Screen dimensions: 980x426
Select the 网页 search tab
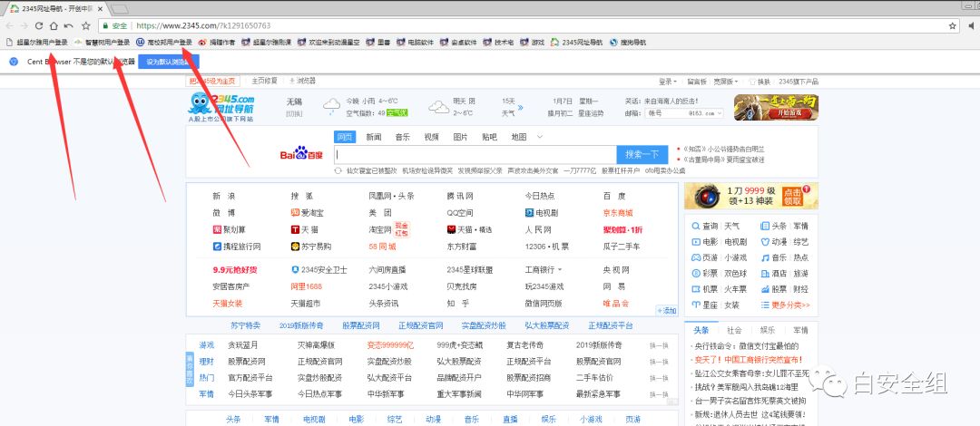[x=345, y=137]
